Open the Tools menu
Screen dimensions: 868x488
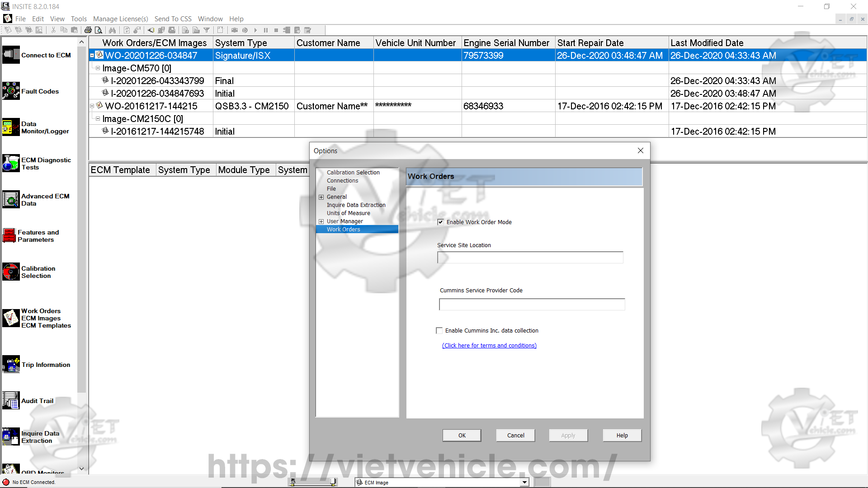(79, 19)
